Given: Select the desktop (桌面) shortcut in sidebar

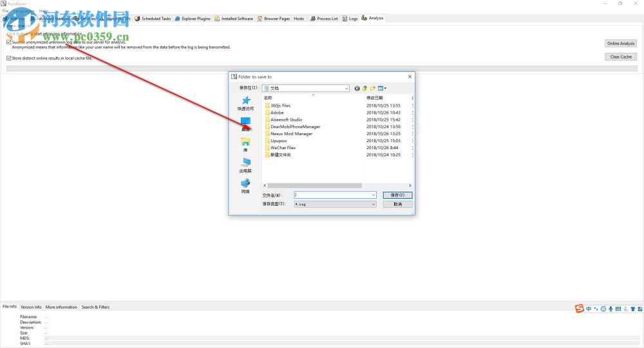Looking at the screenshot, I should (x=245, y=124).
